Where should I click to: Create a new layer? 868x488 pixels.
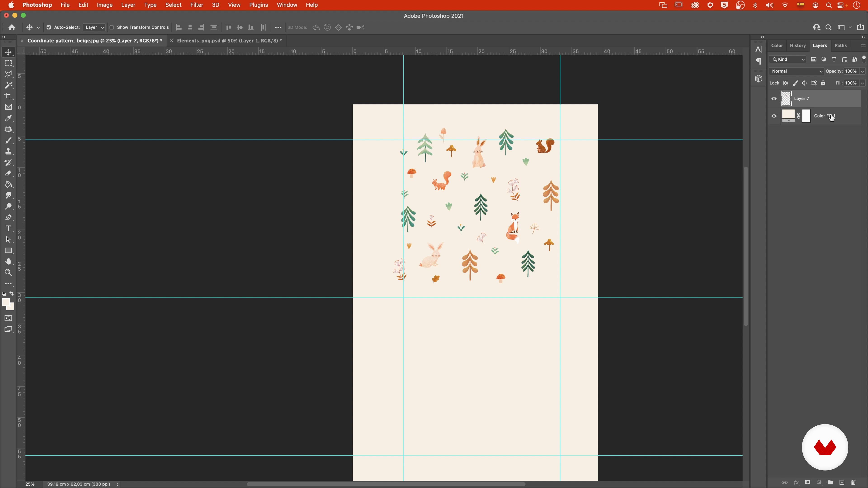tap(842, 482)
